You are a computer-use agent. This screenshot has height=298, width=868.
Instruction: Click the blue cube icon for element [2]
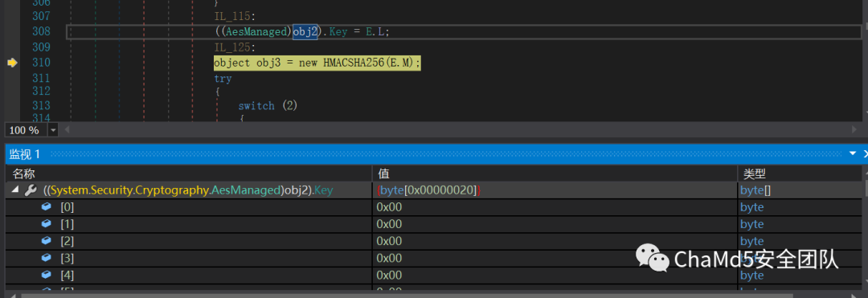(47, 241)
